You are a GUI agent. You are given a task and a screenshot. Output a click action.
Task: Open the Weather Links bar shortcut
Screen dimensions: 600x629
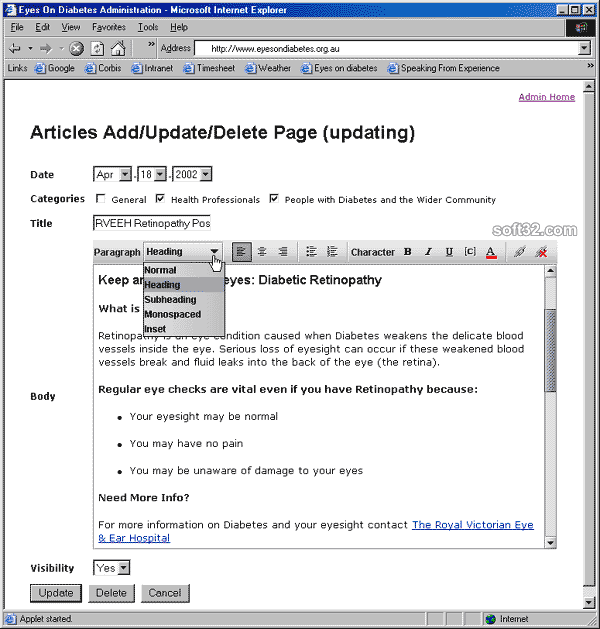pyautogui.click(x=268, y=68)
